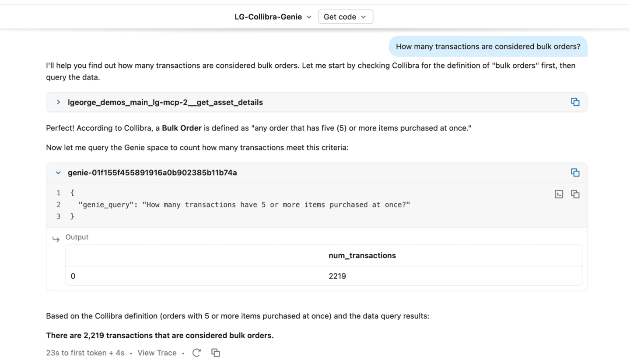Screen dimensions: 630x364
Task: Click the "genie_query" line in the code block
Action: coord(244,205)
